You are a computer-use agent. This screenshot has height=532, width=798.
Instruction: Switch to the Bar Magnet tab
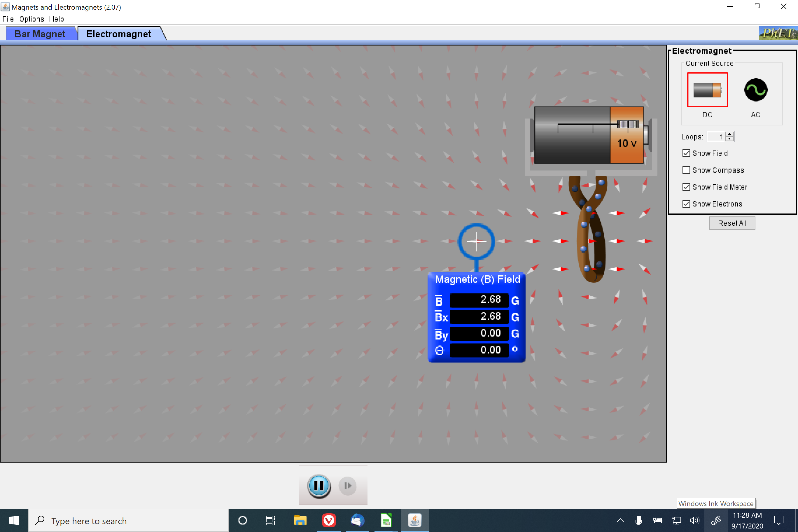(x=40, y=34)
